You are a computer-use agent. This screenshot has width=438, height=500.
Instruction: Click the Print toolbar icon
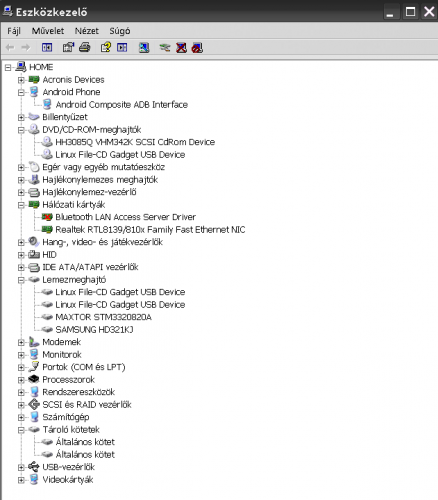[x=85, y=48]
